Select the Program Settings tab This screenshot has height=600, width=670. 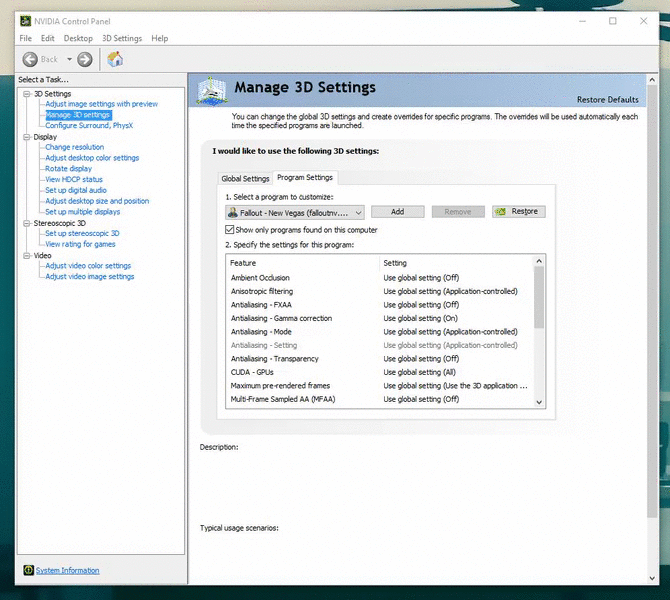tap(305, 177)
